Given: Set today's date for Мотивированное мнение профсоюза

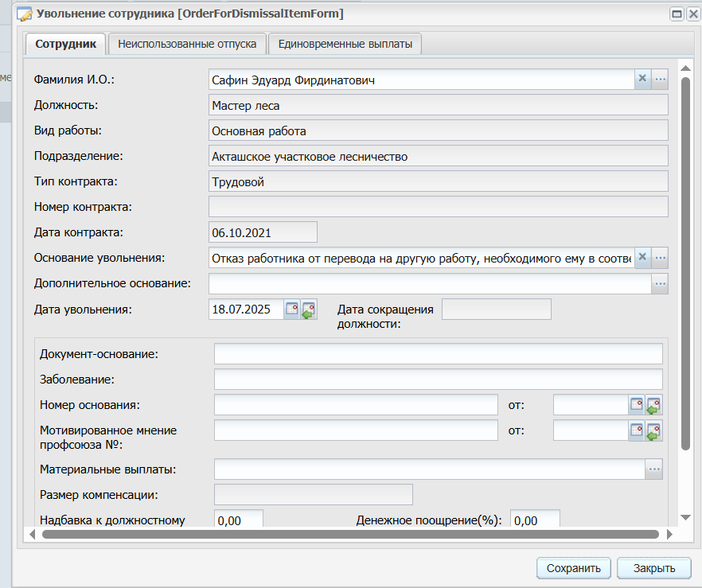Looking at the screenshot, I should pyautogui.click(x=653, y=430).
